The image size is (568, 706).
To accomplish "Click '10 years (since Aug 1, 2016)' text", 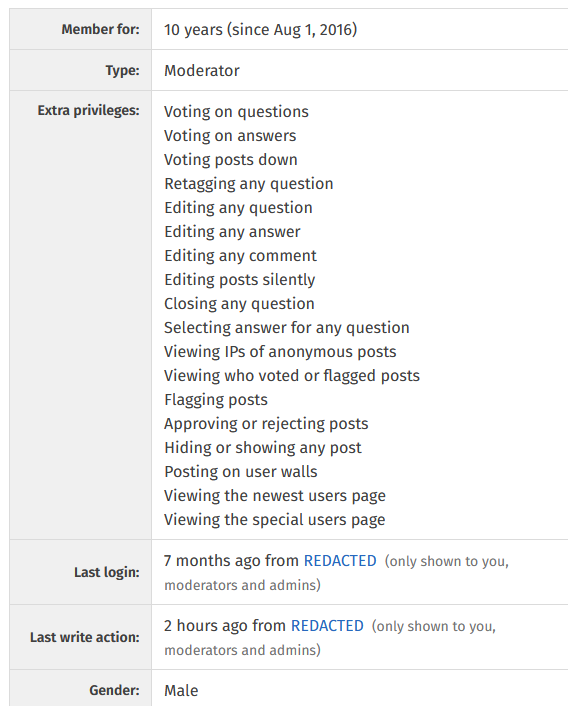I will pos(261,30).
